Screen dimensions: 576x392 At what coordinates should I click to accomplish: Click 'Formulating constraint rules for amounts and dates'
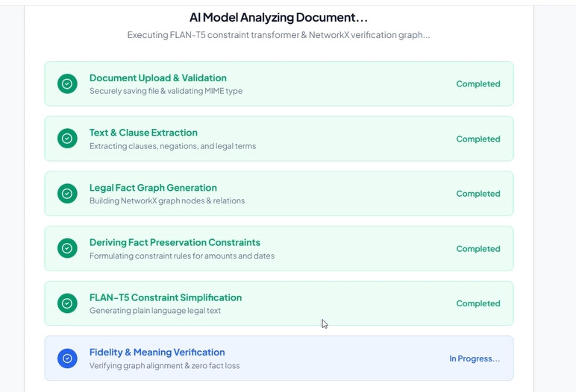click(x=182, y=256)
